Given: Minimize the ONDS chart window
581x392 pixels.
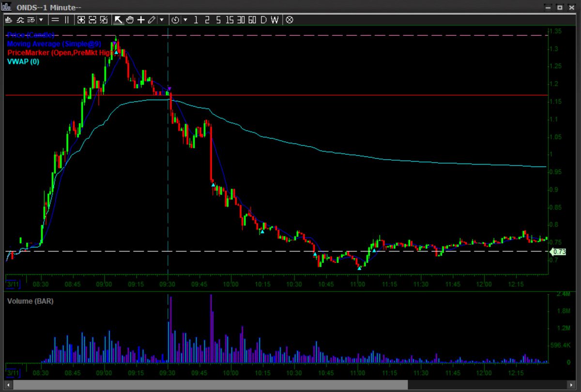Looking at the screenshot, I should point(548,7).
